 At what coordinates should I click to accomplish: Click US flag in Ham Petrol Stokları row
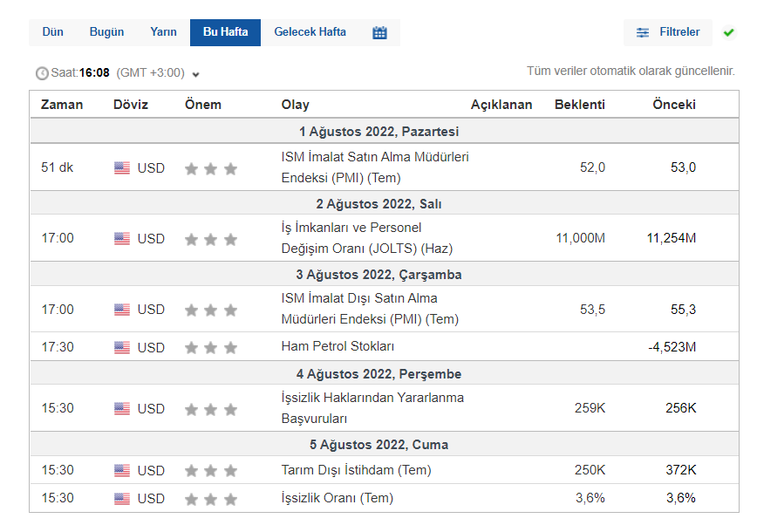pyautogui.click(x=122, y=347)
